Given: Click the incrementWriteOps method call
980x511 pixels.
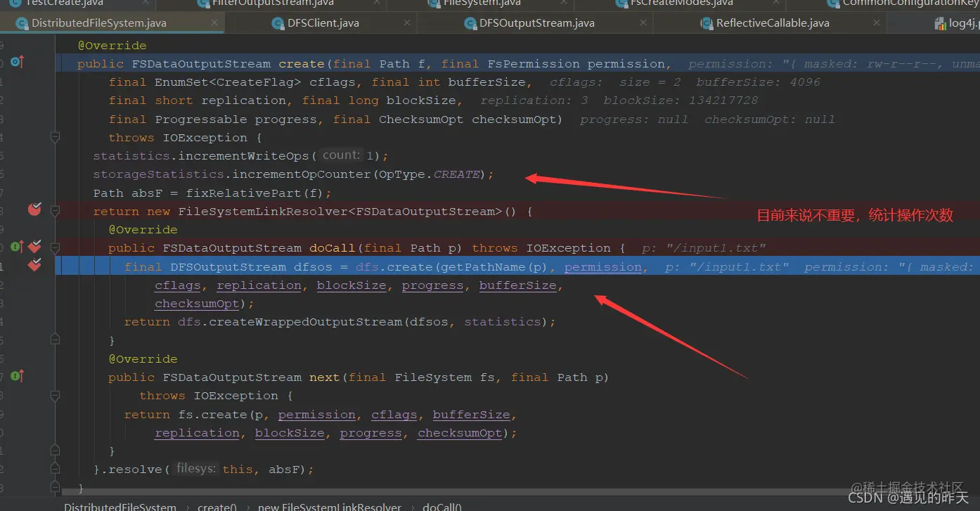Looking at the screenshot, I should click(x=243, y=155).
